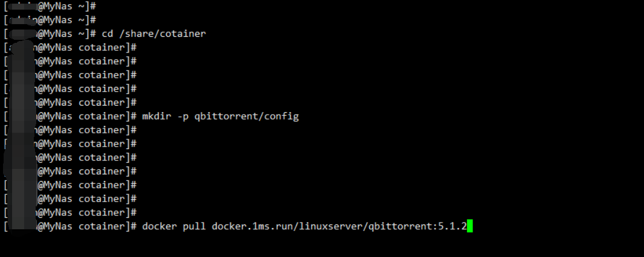The width and height of the screenshot is (644, 257).
Task: Click "cotainer]#" prompt on the docker pull line
Action: pyautogui.click(x=108, y=226)
